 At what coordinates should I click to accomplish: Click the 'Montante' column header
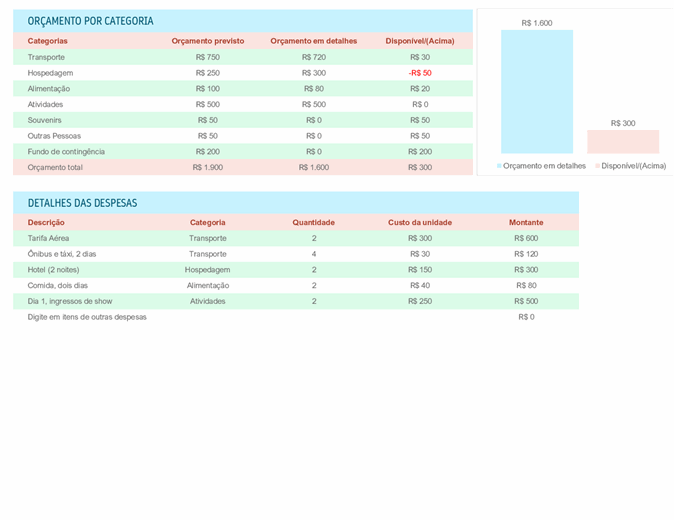coord(526,222)
